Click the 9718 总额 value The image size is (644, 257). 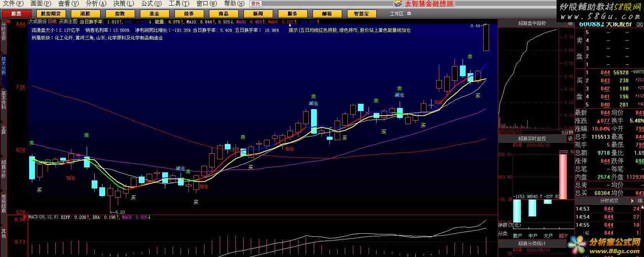(x=603, y=153)
